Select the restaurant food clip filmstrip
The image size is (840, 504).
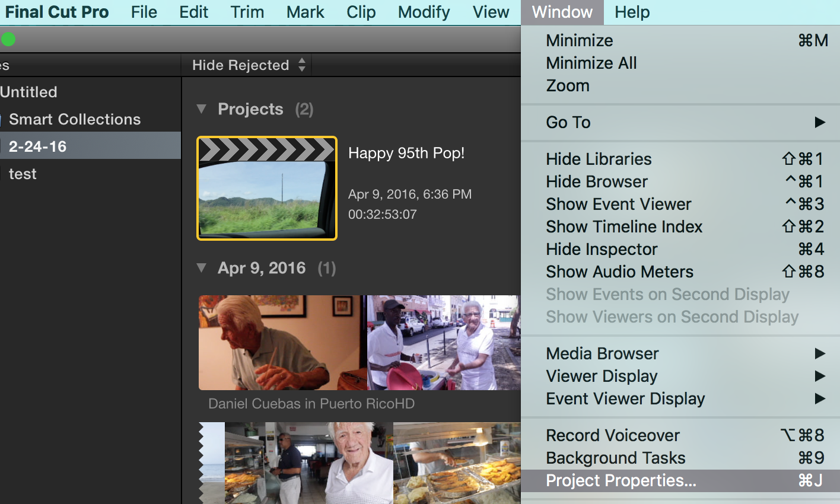click(x=359, y=463)
